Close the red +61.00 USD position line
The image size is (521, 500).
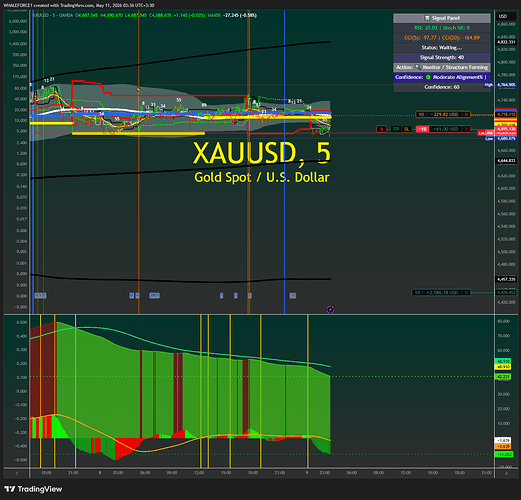467,129
